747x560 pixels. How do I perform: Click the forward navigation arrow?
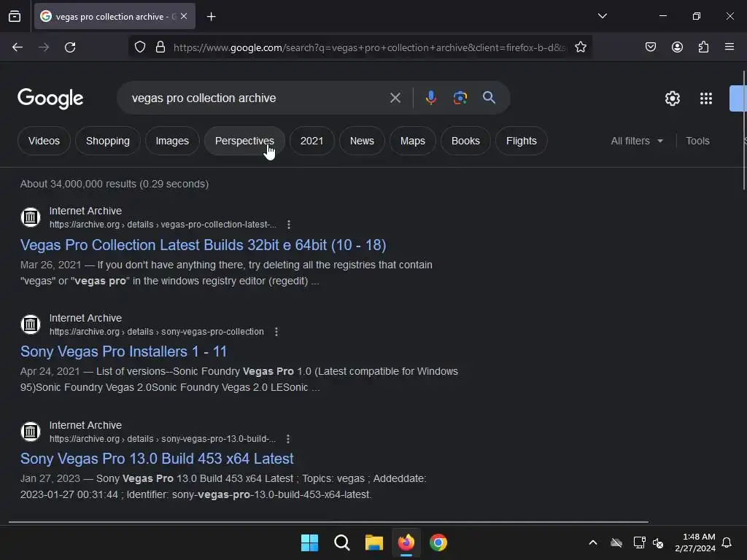click(44, 47)
